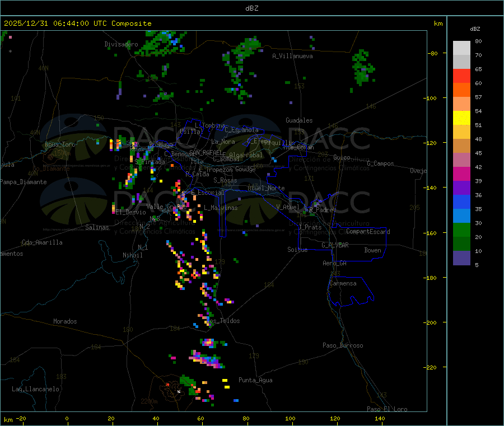This screenshot has width=504, height=426.
Task: Select the gold 51 dBZ legend swatch
Action: (461, 132)
